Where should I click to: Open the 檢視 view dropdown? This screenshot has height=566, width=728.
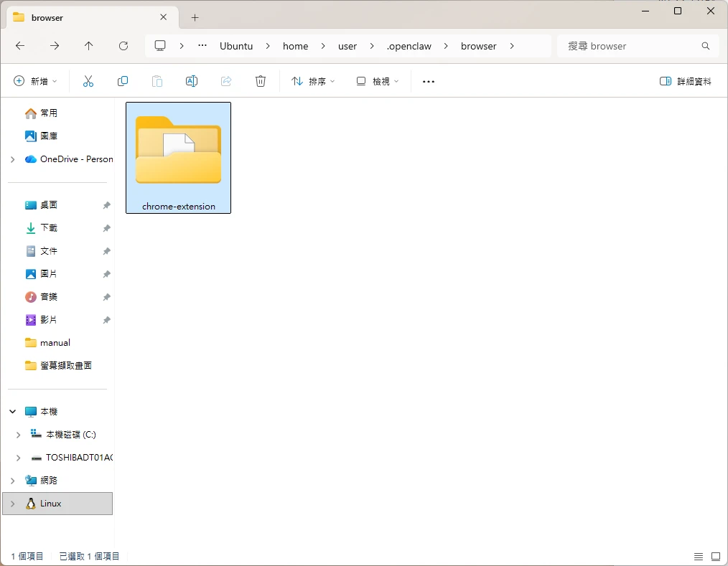(x=377, y=82)
